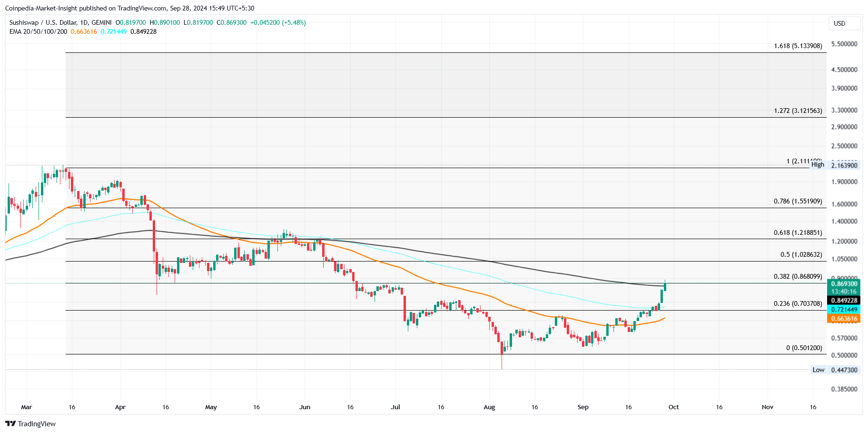Select the green current price label 0.869300
The image size is (868, 433).
click(x=845, y=283)
